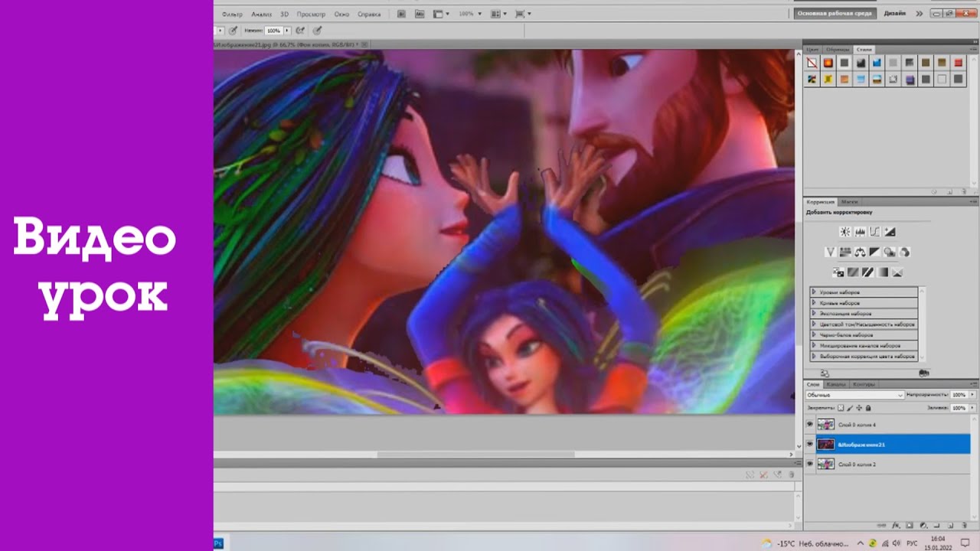Add a Threshold adjustment
This screenshot has height=551, width=980.
867,272
